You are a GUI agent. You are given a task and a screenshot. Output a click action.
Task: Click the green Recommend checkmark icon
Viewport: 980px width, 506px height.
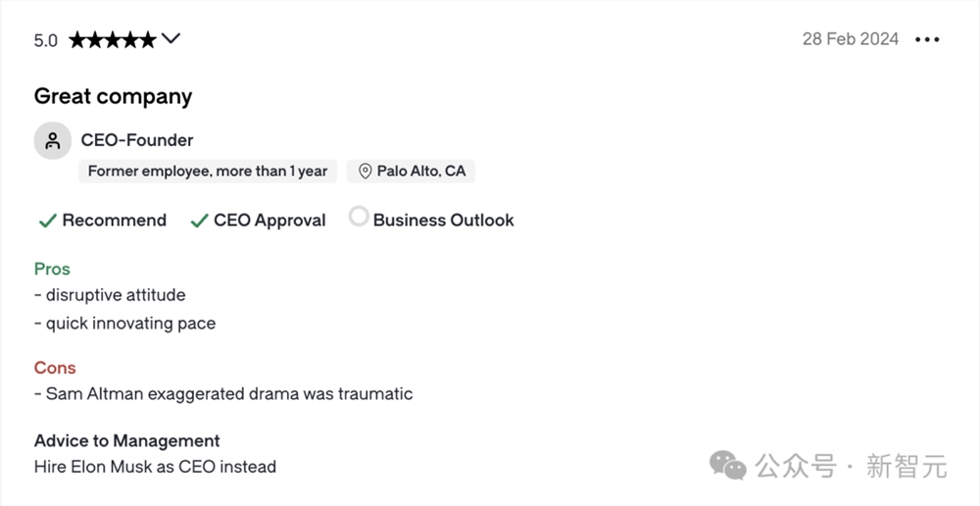click(x=46, y=221)
